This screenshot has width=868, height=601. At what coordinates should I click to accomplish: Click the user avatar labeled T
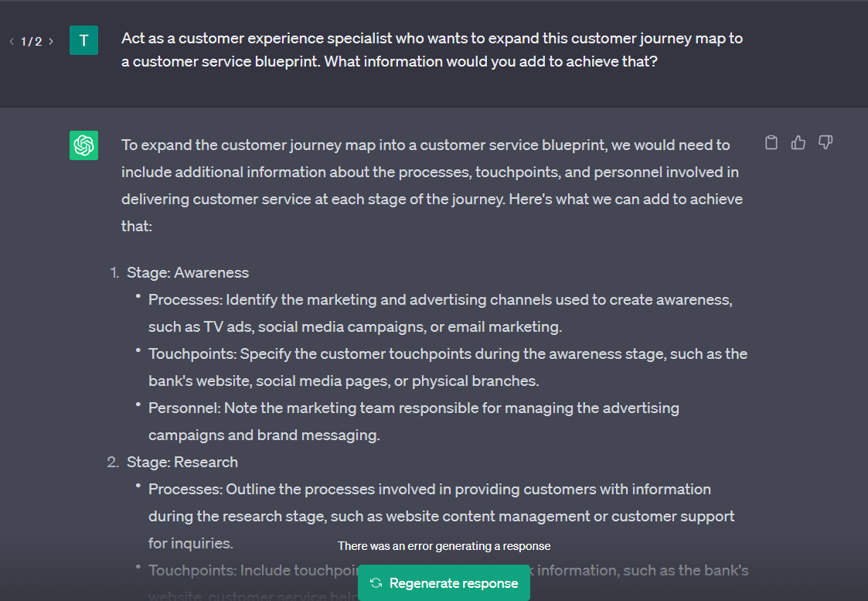(x=83, y=40)
